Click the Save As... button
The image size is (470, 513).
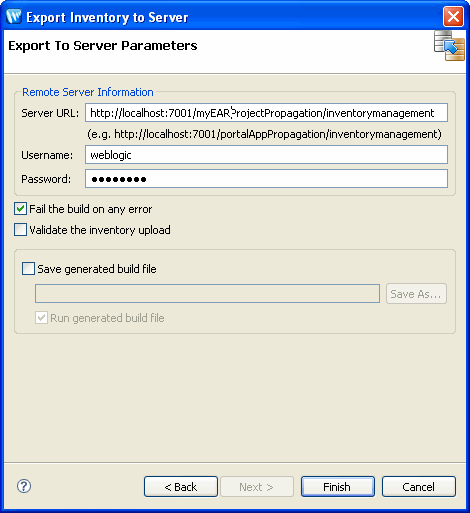[416, 294]
